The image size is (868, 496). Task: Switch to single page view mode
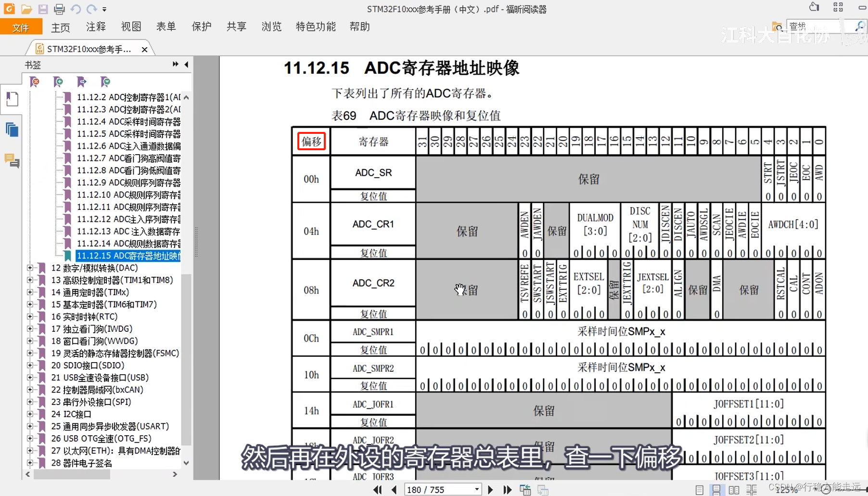click(x=700, y=490)
